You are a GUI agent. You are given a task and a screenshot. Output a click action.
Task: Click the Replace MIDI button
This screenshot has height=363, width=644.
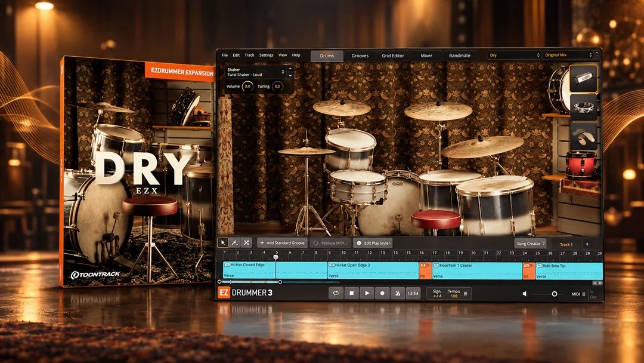(x=331, y=243)
